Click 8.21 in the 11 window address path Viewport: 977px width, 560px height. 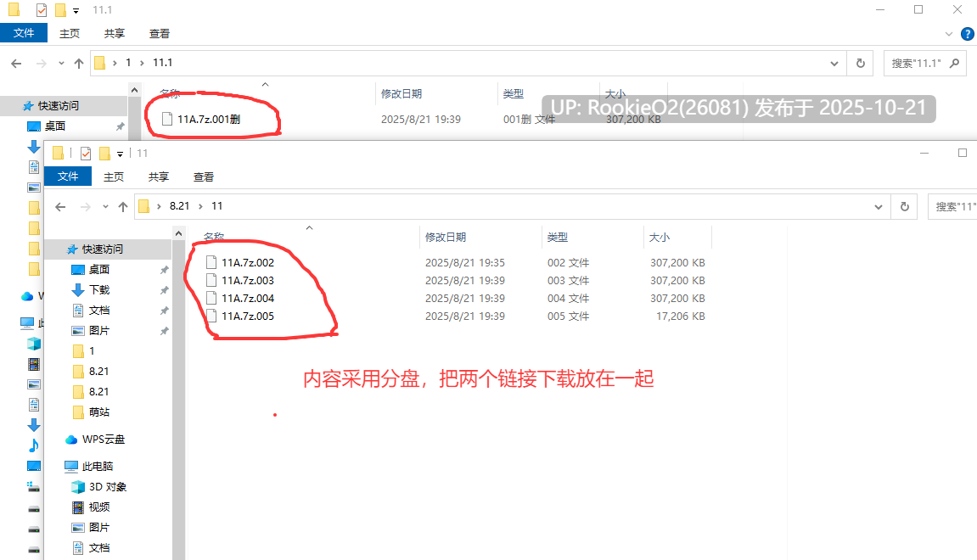click(179, 206)
